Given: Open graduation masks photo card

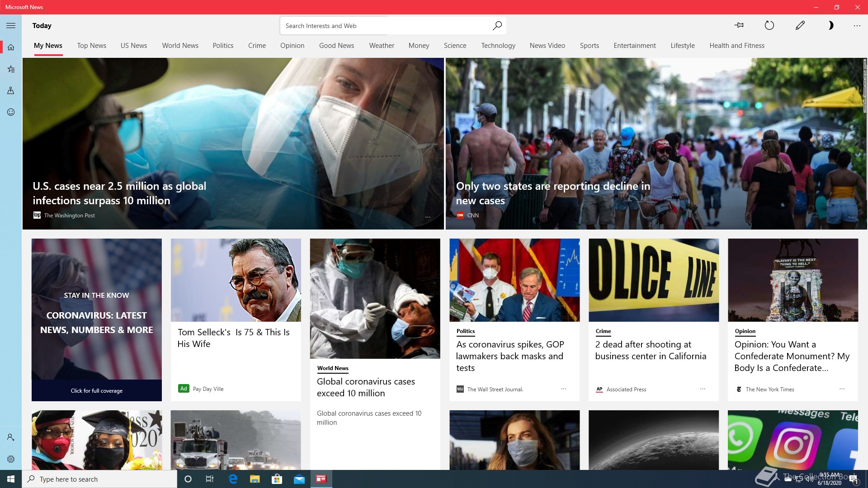Looking at the screenshot, I should 96,440.
